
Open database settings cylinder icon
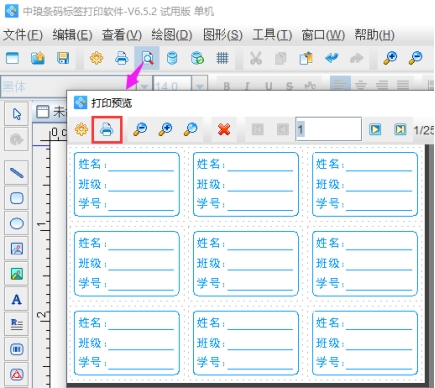172,58
